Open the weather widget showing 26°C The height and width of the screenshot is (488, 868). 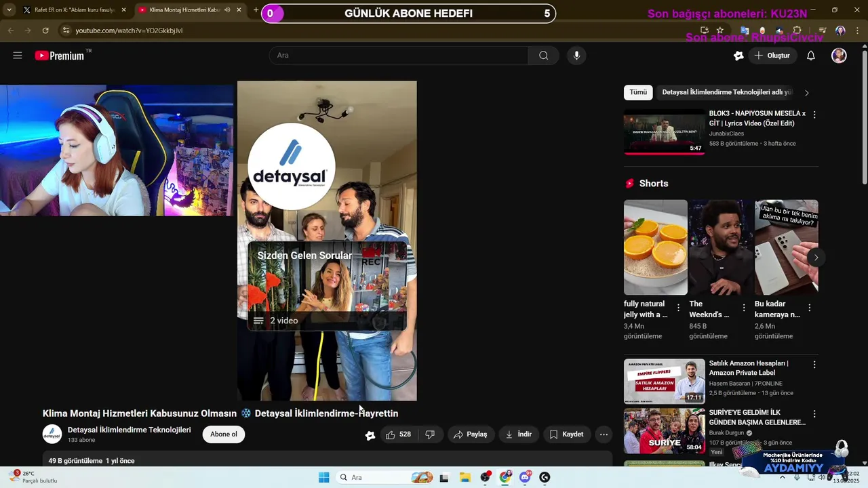tap(34, 477)
